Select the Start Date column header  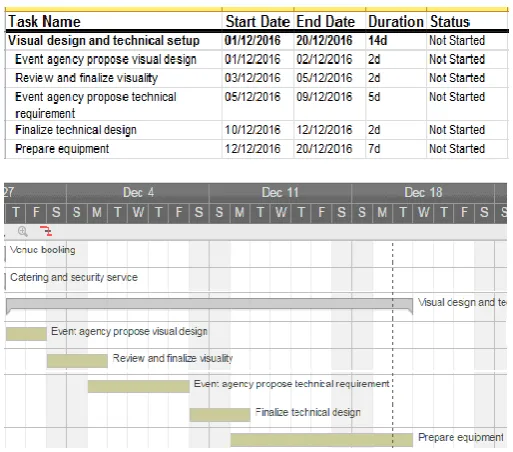tap(258, 22)
